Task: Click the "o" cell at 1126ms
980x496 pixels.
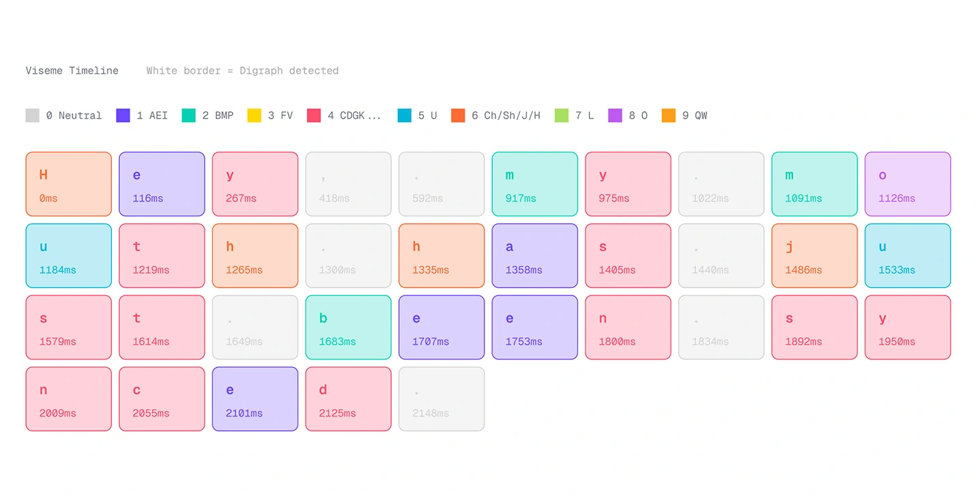Action: tap(907, 184)
